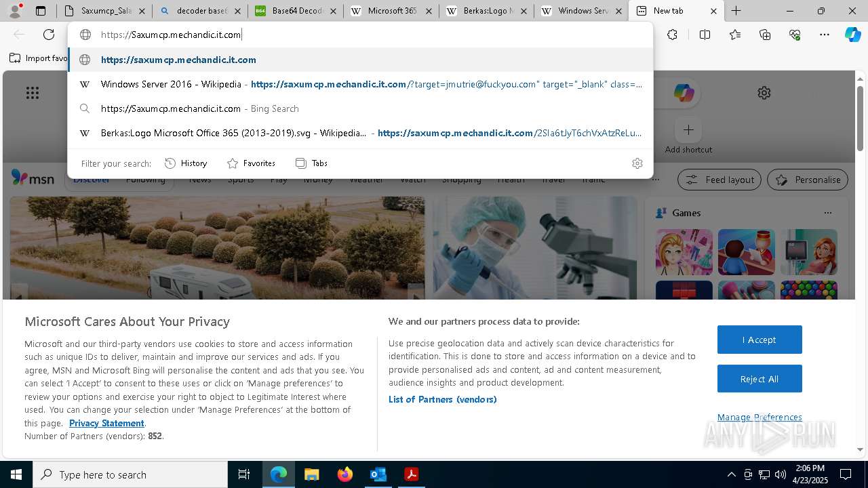Viewport: 868px width, 488px height.
Task: Open Outlook from the taskbar
Action: click(x=378, y=474)
